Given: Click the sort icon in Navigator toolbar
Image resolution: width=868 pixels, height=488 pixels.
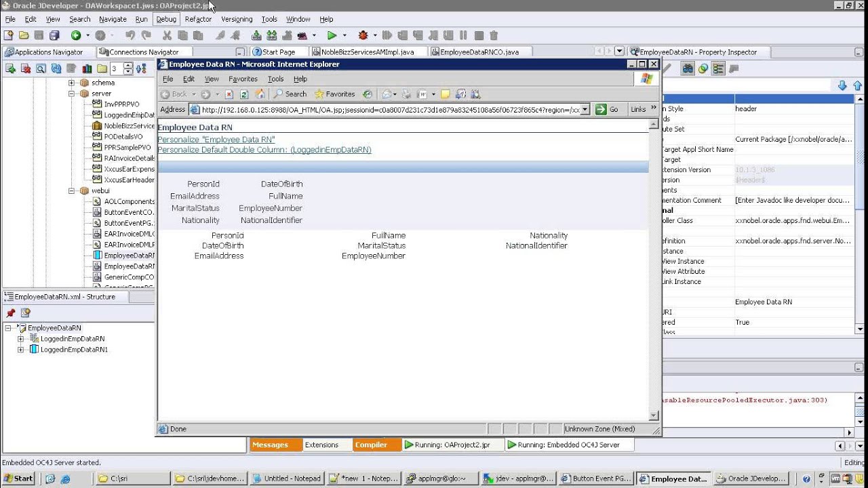Looking at the screenshot, I should (x=141, y=68).
